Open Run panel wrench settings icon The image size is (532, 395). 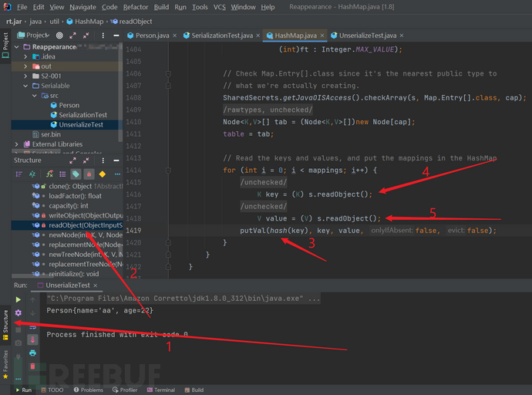pos(19,313)
